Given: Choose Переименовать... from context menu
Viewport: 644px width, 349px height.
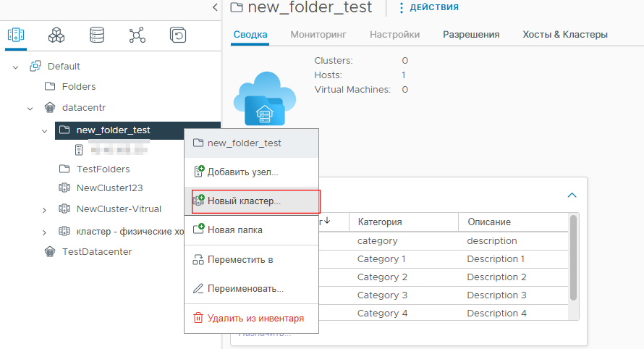Looking at the screenshot, I should pos(251,289).
